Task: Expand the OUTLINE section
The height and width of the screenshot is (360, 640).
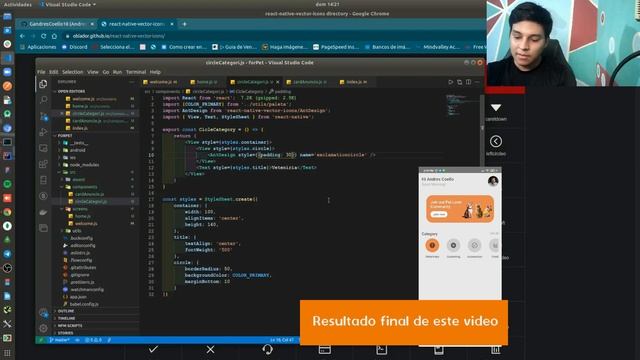Action: click(65, 311)
